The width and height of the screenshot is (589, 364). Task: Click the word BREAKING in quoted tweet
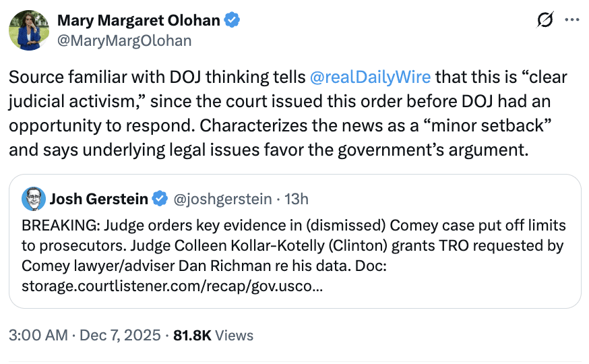pyautogui.click(x=55, y=225)
